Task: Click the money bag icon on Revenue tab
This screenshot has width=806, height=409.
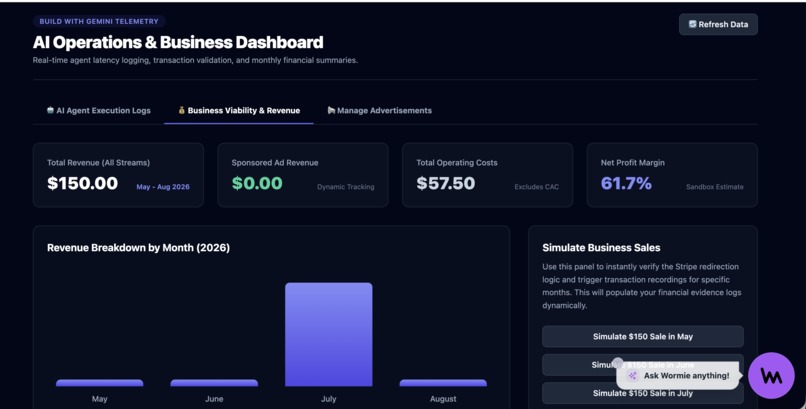Action: [181, 110]
